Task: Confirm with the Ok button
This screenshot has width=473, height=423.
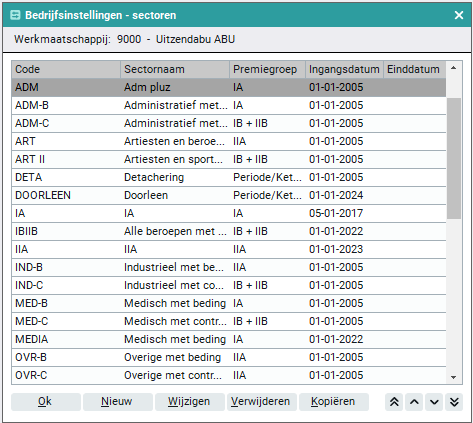Action: click(x=46, y=402)
